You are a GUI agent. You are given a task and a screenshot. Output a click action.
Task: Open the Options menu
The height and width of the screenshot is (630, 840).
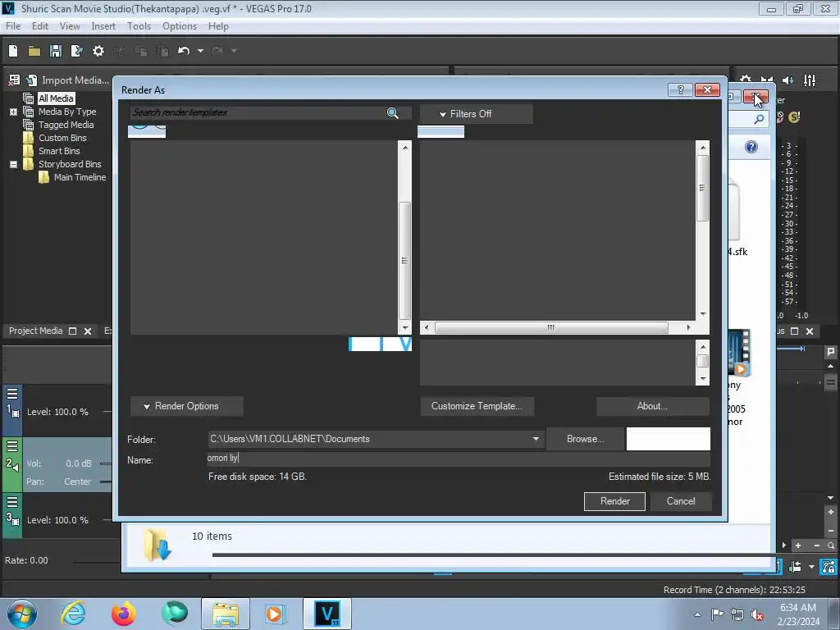coord(180,26)
